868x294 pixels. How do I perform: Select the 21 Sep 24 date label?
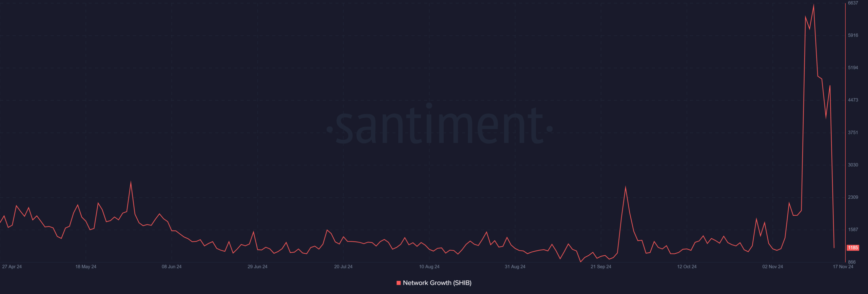(x=601, y=267)
